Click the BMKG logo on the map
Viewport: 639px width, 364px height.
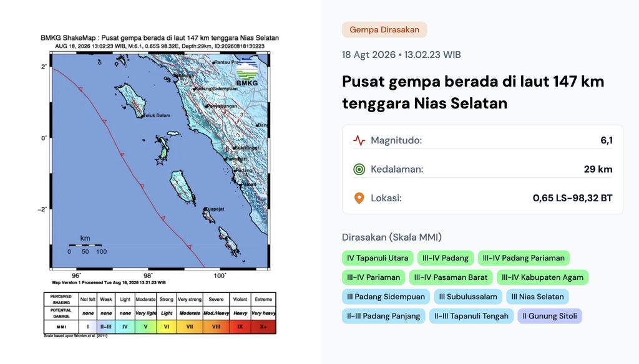(x=247, y=72)
